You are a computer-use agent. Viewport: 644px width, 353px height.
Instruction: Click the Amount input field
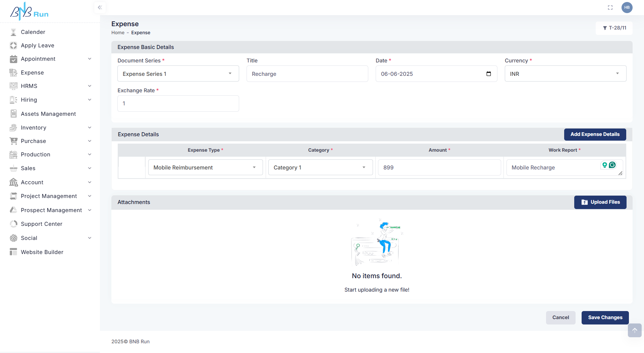(x=439, y=167)
